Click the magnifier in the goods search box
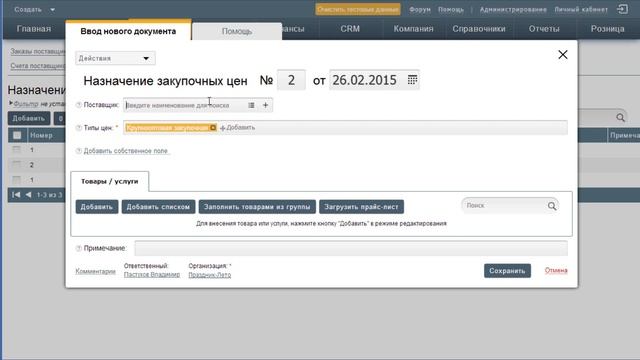The height and width of the screenshot is (360, 640). pos(552,206)
